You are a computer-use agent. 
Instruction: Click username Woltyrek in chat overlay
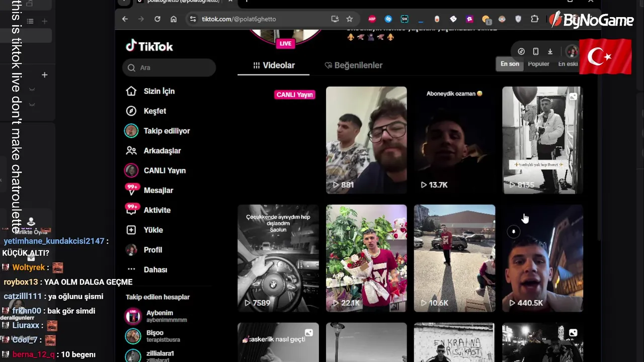tap(29, 267)
